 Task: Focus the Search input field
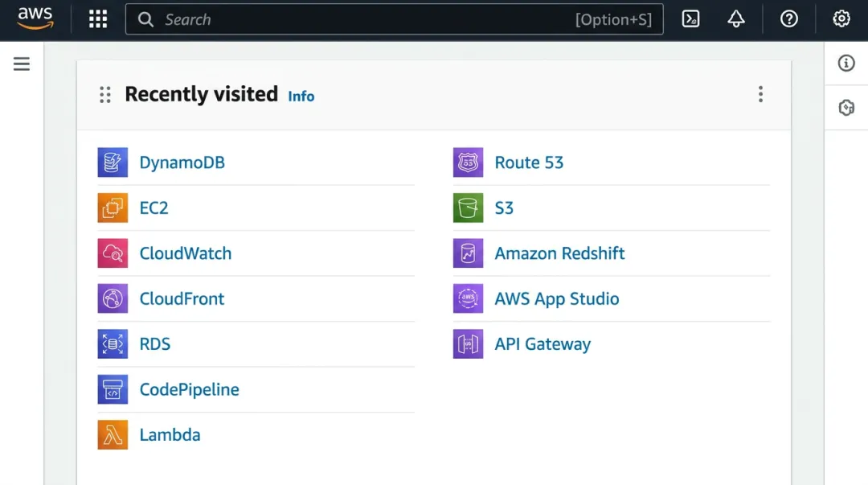(x=394, y=19)
